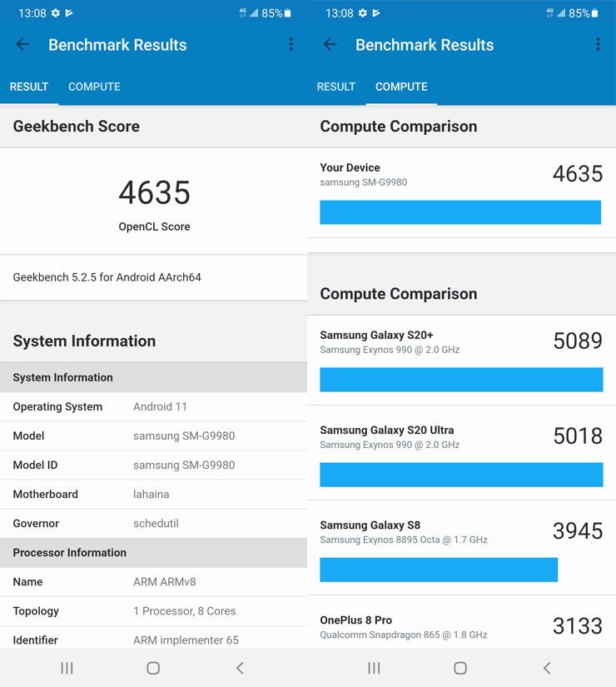Select Topology 1 Processor, 8 Cores row
Screen dimensions: 616x687
click(x=153, y=611)
